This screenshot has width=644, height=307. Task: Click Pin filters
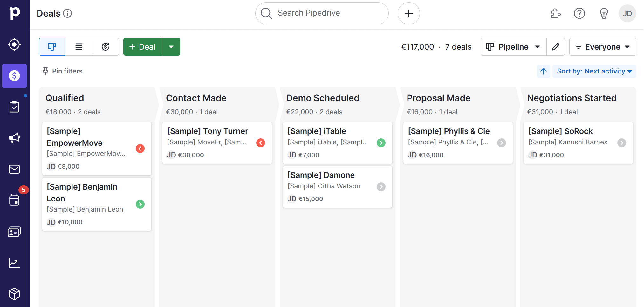63,71
